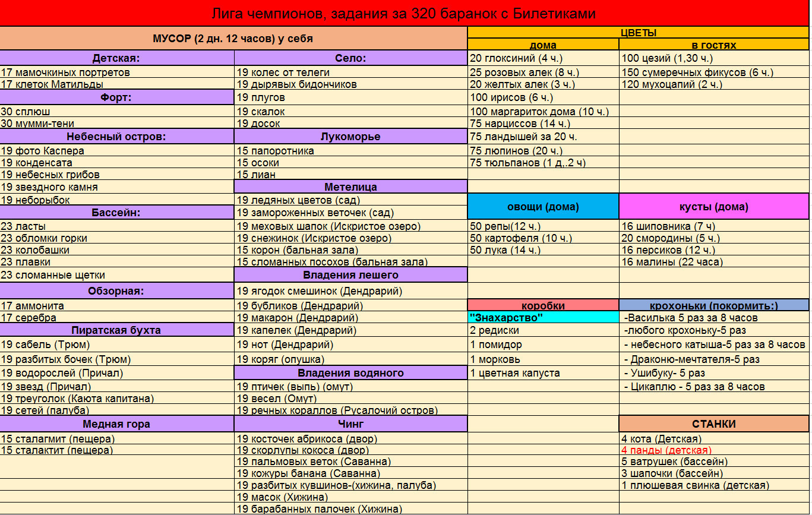Select the "Село:" section header
Image resolution: width=812 pixels, height=515 pixels.
point(350,58)
